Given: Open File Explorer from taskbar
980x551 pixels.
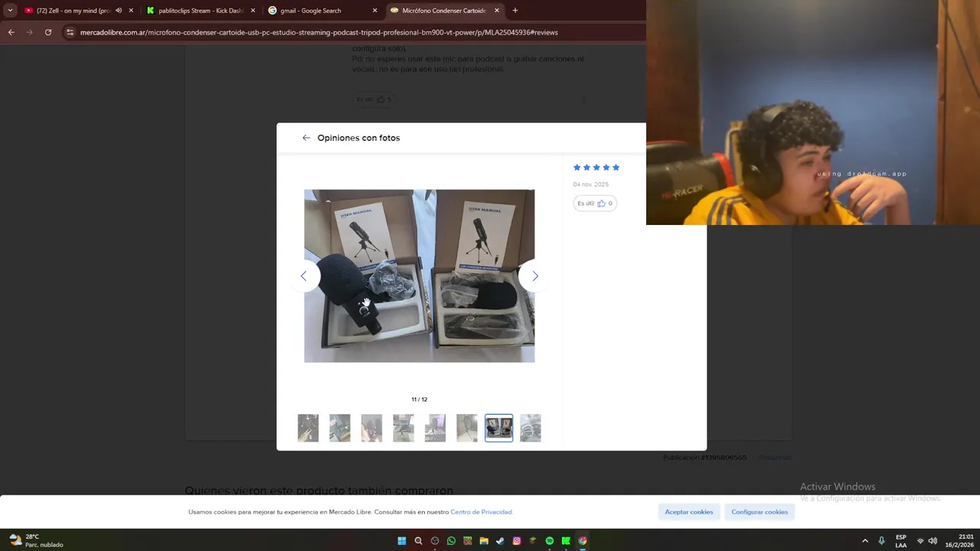Looking at the screenshot, I should pyautogui.click(x=484, y=540).
